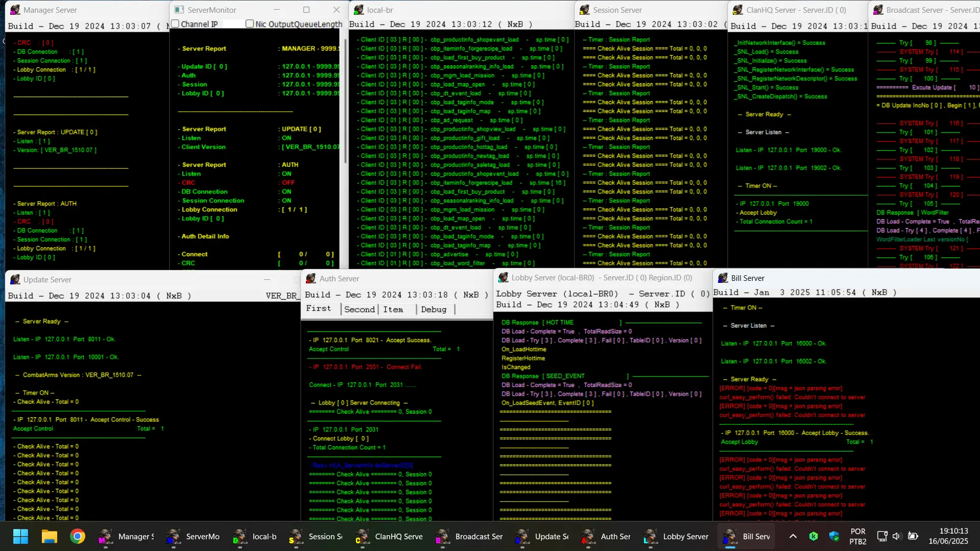The height and width of the screenshot is (551, 980).
Task: Show hidden tray icons chevron
Action: [x=793, y=536]
